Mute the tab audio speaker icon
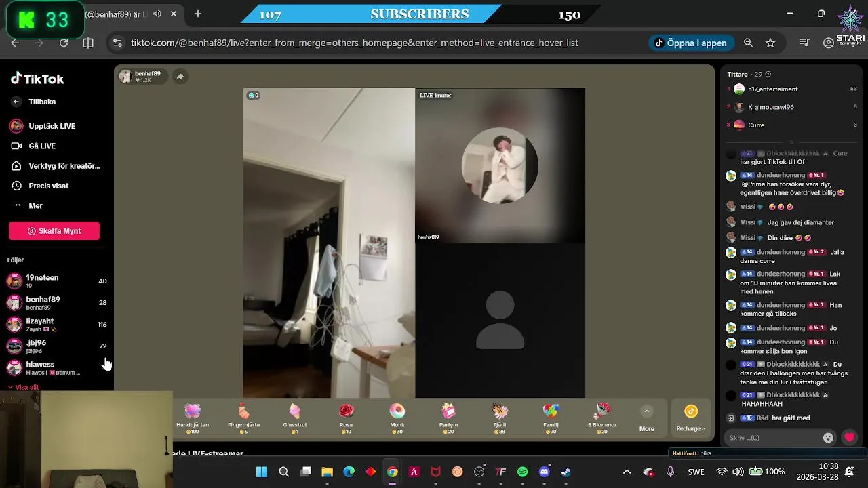 157,14
